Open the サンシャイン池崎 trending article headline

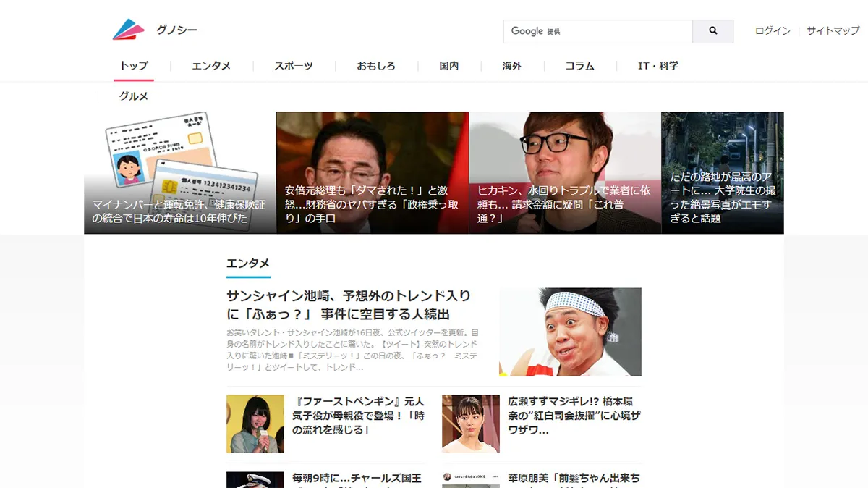[347, 306]
